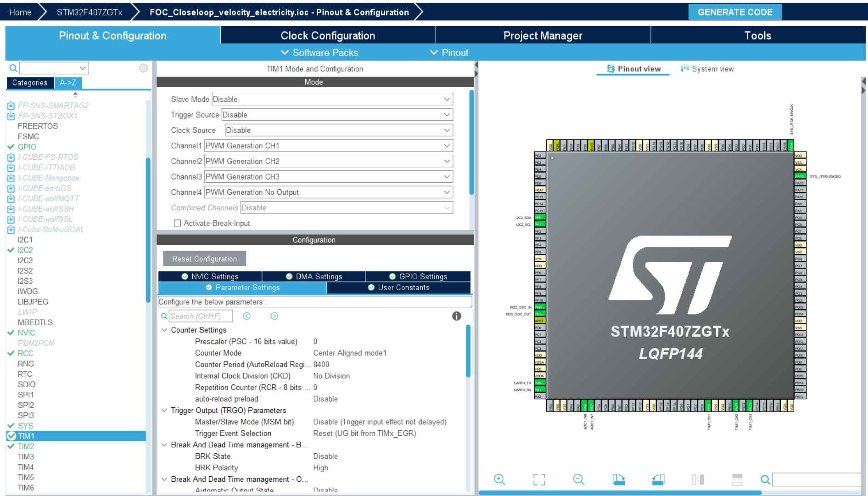868x496 pixels.
Task: Click the zoom out magnifier icon
Action: [579, 480]
